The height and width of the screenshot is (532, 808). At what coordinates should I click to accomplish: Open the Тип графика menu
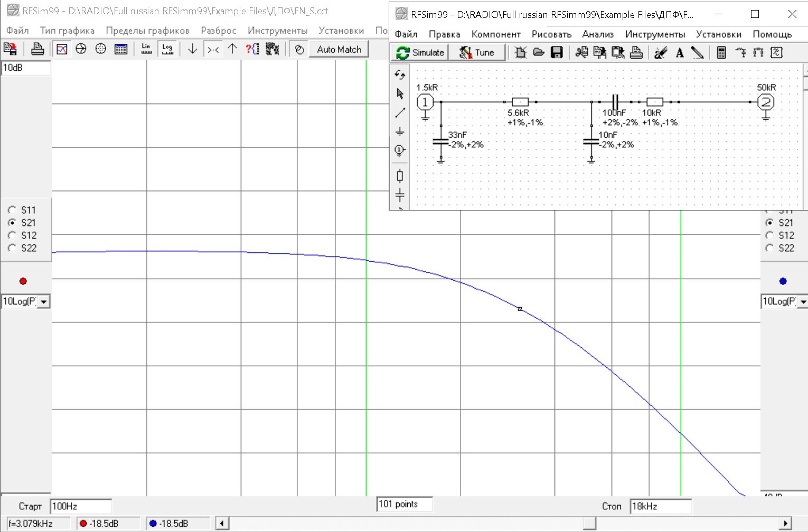coord(67,31)
